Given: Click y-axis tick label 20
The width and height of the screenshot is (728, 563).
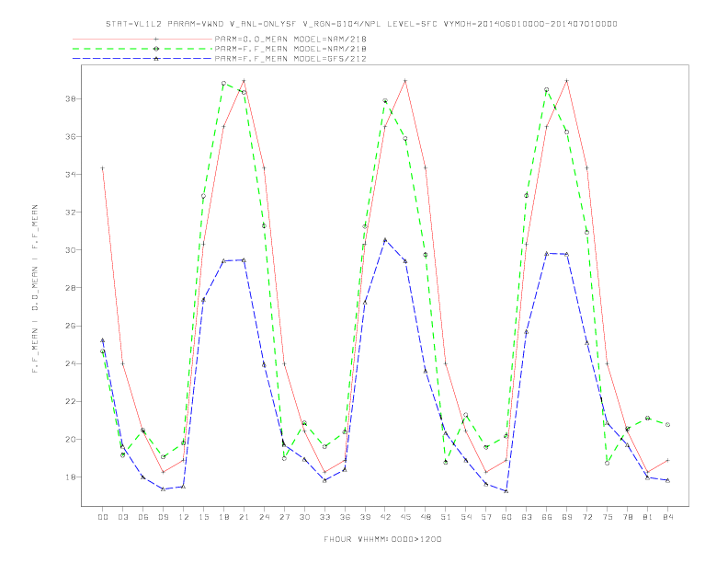Looking at the screenshot, I should [x=71, y=439].
